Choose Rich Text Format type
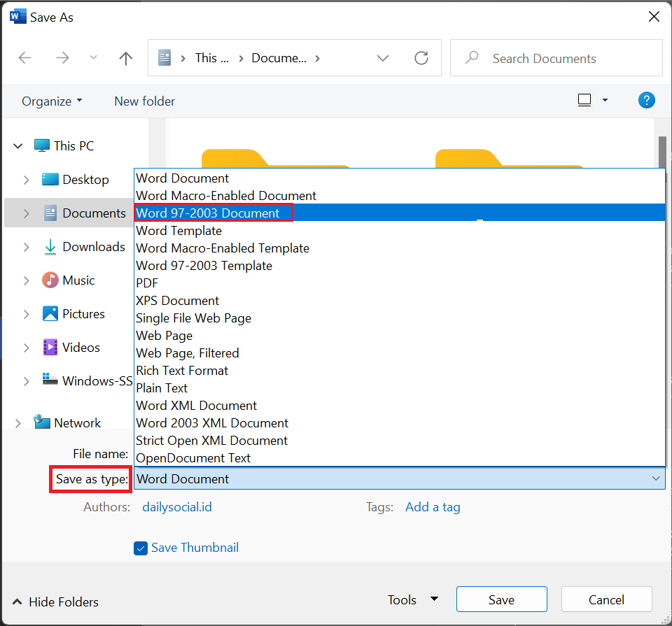This screenshot has width=672, height=626. (400, 371)
